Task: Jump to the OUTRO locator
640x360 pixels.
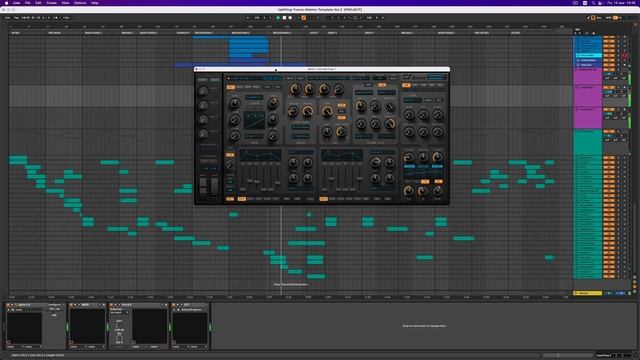Action: (x=516, y=33)
